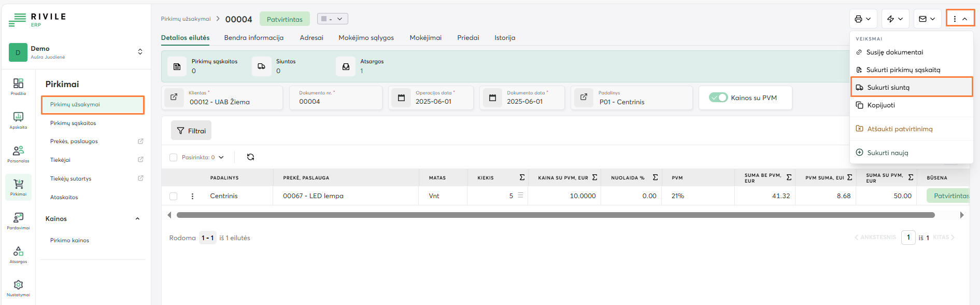Expand the print options dropdown
This screenshot has width=980, height=305.
coord(863,19)
